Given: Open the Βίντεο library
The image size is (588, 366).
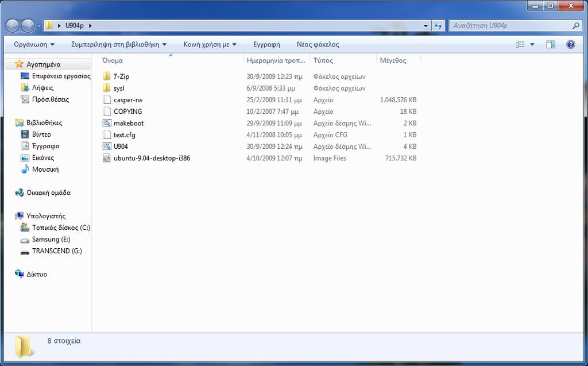Looking at the screenshot, I should 41,134.
